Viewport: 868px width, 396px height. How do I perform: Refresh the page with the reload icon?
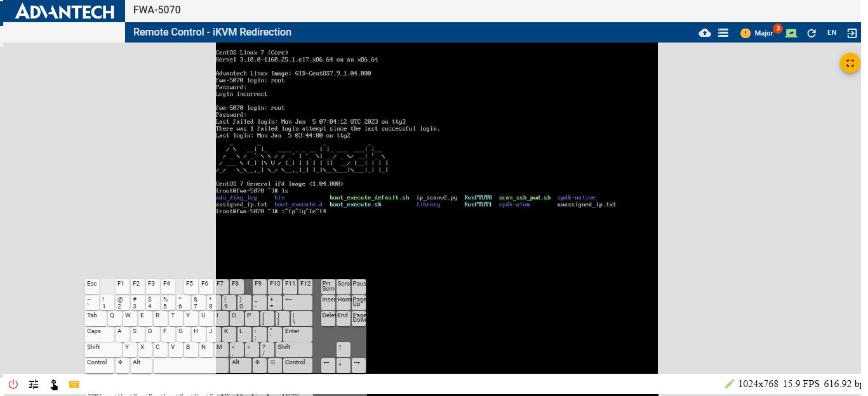(811, 33)
